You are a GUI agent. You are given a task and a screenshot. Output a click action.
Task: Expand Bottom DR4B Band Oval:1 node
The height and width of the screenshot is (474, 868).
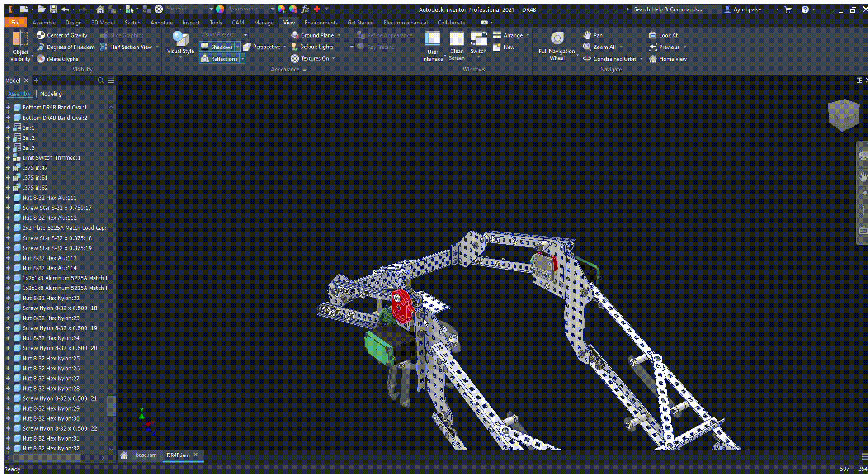click(x=8, y=108)
